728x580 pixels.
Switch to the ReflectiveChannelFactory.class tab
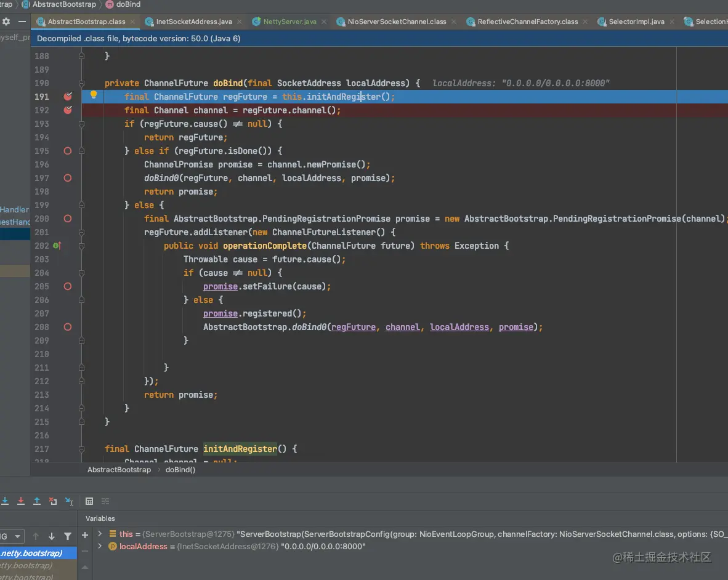(x=527, y=22)
